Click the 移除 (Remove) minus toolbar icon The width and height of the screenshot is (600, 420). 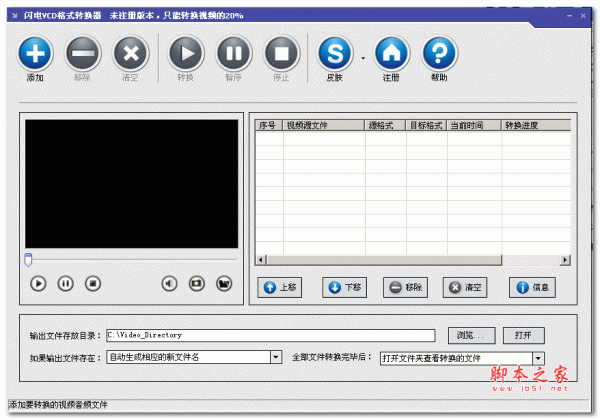[83, 53]
